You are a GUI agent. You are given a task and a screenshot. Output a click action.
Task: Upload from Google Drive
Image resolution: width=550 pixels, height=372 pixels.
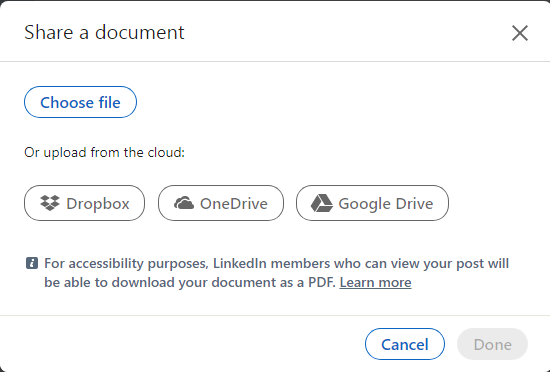372,203
